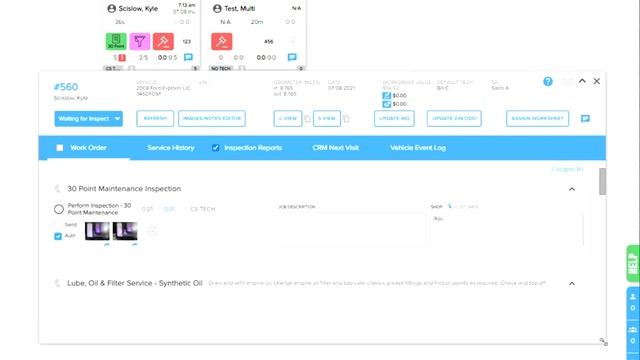Click the copy icon next to S VIEW
The width and height of the screenshot is (640, 360).
[346, 119]
